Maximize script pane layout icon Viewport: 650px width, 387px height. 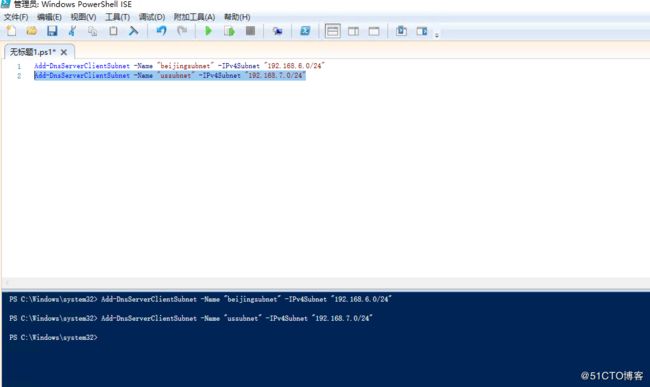click(374, 31)
